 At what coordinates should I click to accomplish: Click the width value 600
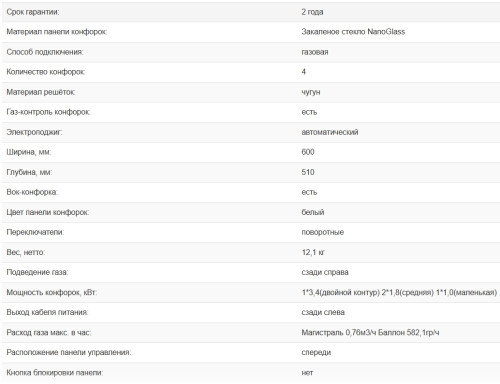[308, 152]
